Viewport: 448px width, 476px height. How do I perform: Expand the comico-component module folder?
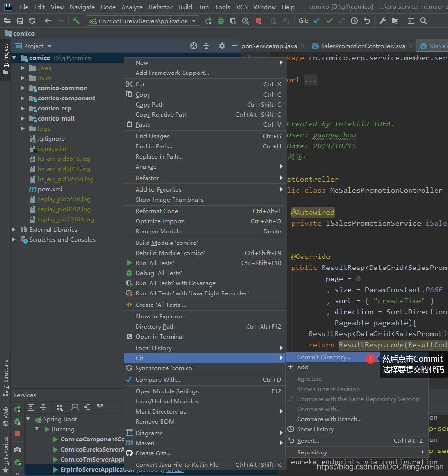click(22, 98)
